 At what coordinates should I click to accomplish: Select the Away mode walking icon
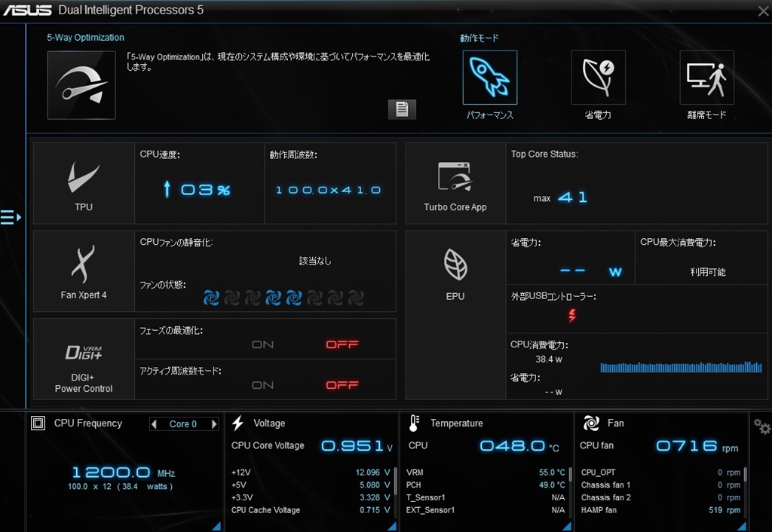[x=706, y=78]
